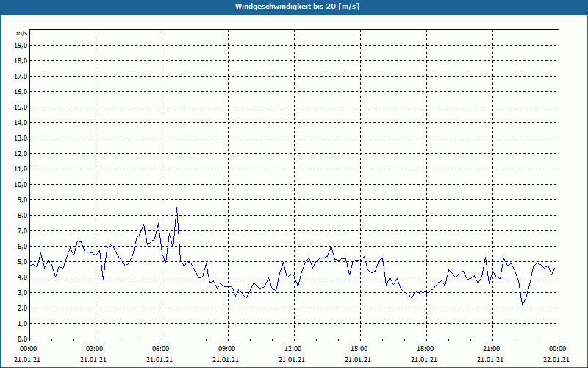Click the lowest wind speed dip after 21:00
The image size is (588, 368).
coord(523,305)
